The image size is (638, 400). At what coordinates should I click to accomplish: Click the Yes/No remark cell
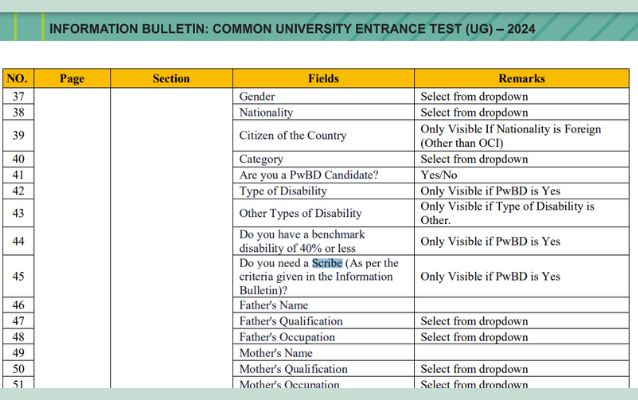pyautogui.click(x=439, y=175)
